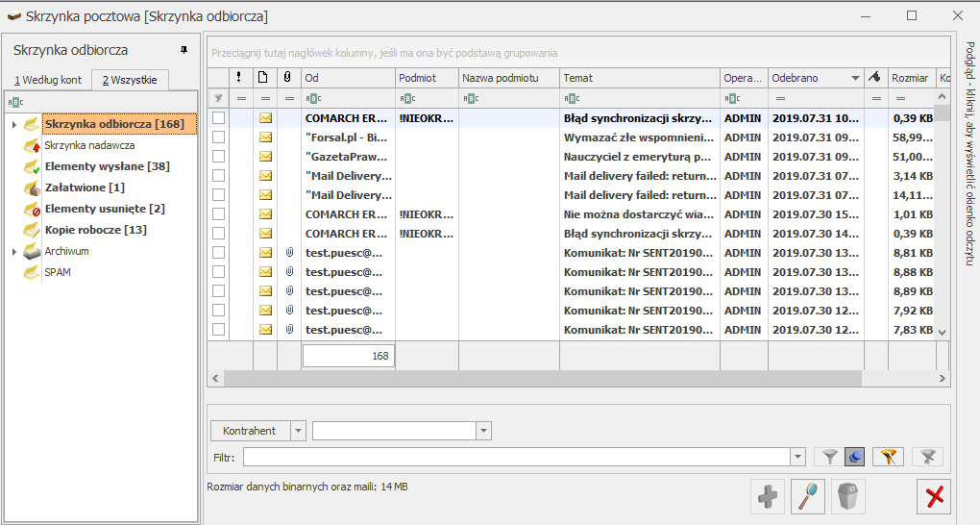Click the trash can delete button
Screen dimensions: 980x525
(x=848, y=496)
